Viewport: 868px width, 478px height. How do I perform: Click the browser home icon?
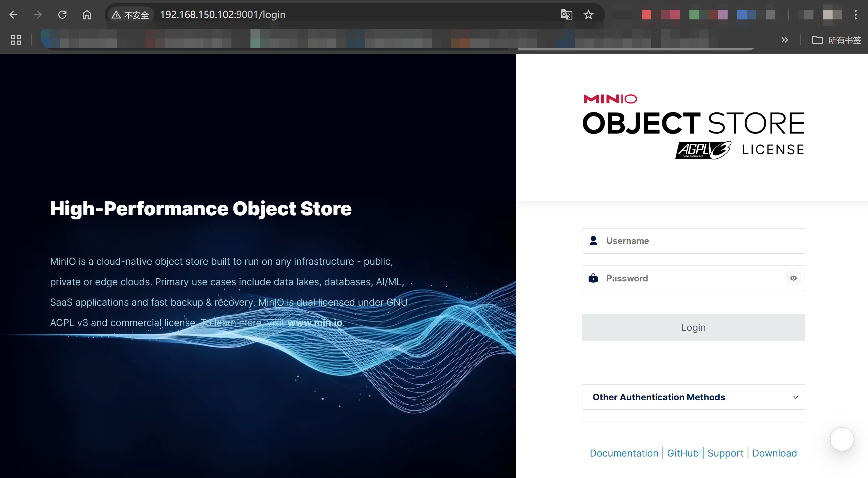click(x=87, y=15)
